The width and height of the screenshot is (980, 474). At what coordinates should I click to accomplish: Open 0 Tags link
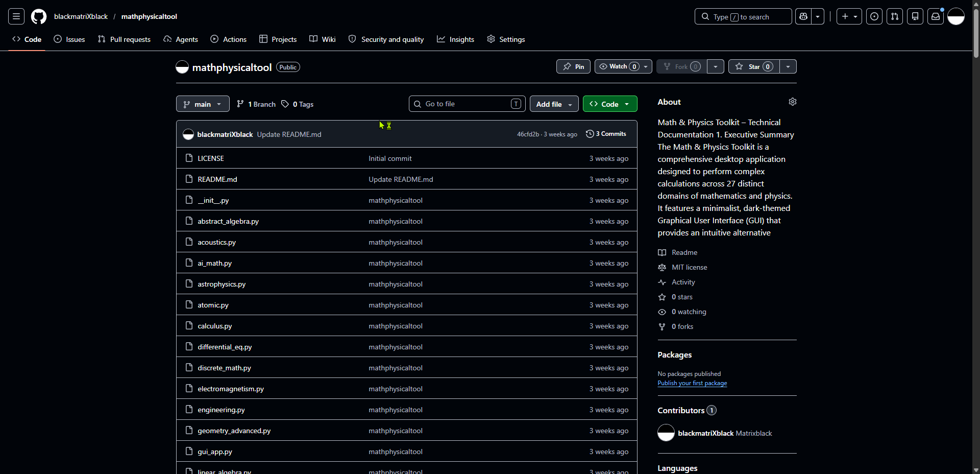pyautogui.click(x=298, y=104)
